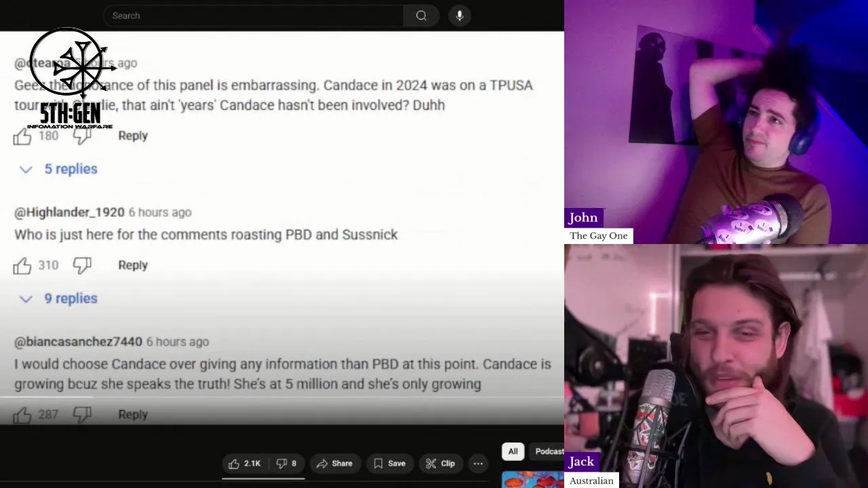Like the comment with 180 likes
Screen dimensions: 868x488
point(22,136)
